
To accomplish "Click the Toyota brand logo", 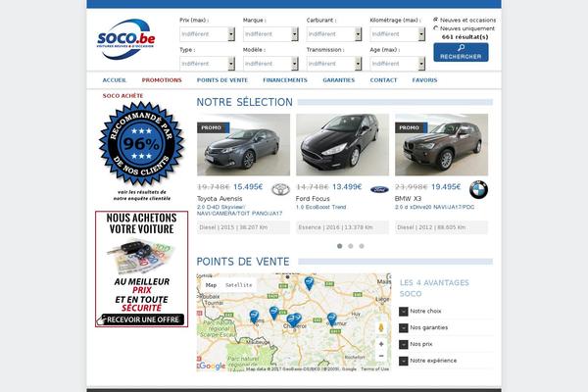I will pos(280,190).
